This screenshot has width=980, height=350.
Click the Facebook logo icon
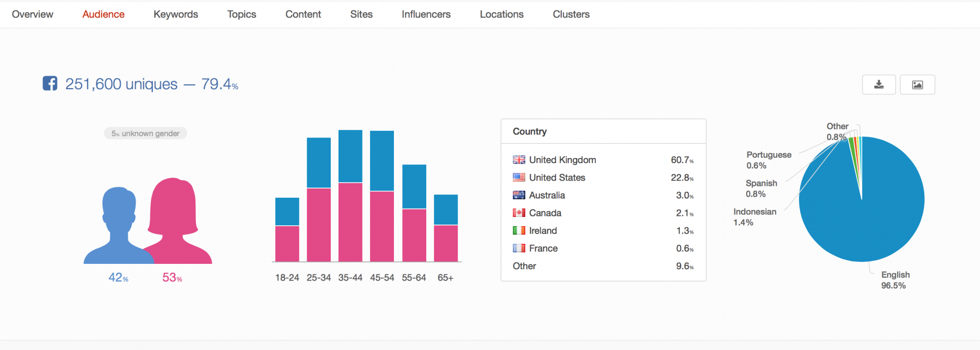(x=50, y=84)
